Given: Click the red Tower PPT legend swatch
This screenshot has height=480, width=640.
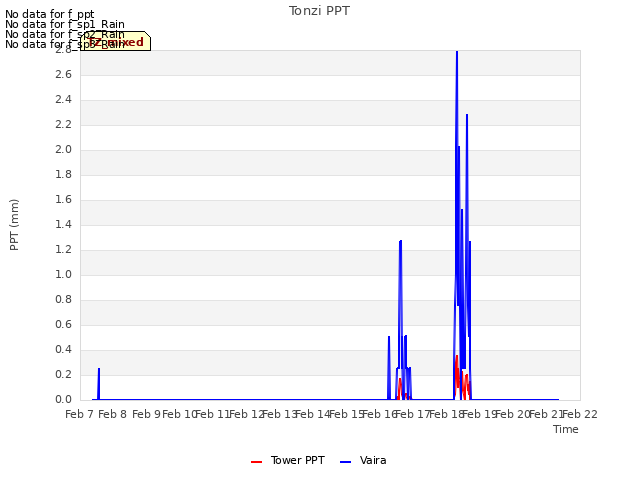Looking at the screenshot, I should tap(256, 462).
